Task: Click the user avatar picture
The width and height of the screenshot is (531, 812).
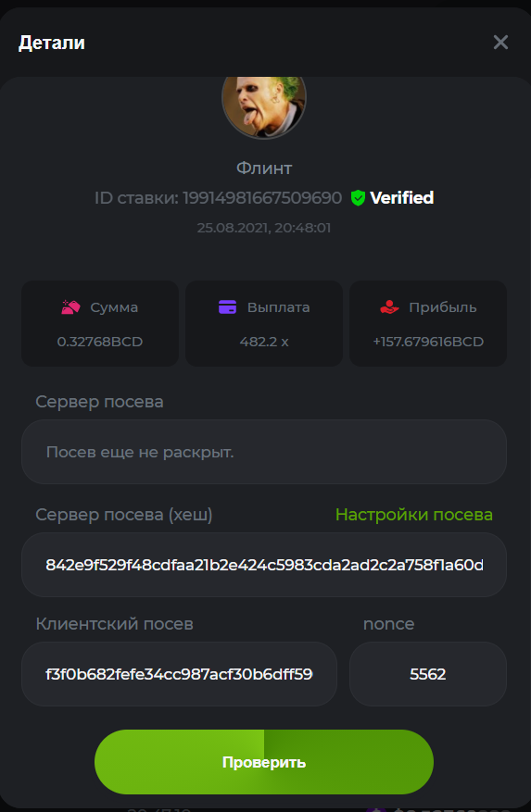Action: (263, 107)
